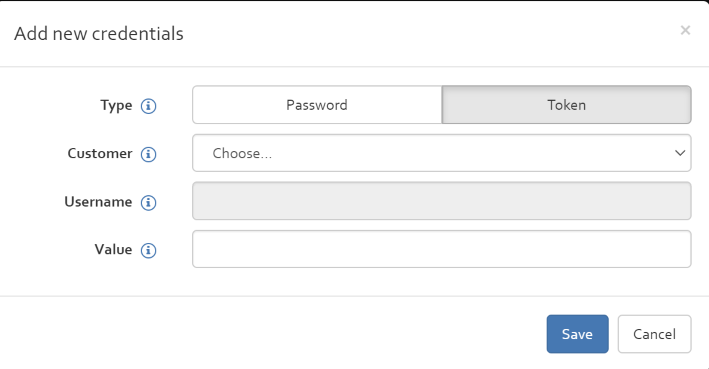The image size is (709, 369).
Task: Click the "Add new credentials" dialog title
Action: tap(99, 33)
